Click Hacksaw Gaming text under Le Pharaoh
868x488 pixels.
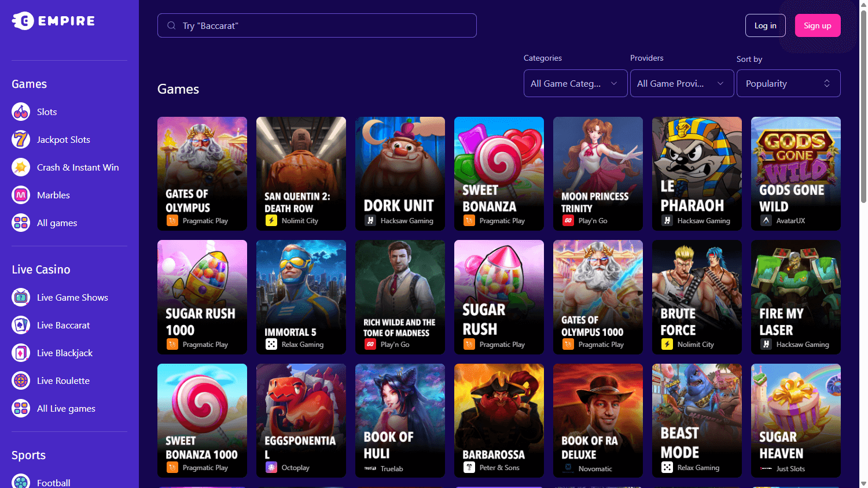(704, 220)
